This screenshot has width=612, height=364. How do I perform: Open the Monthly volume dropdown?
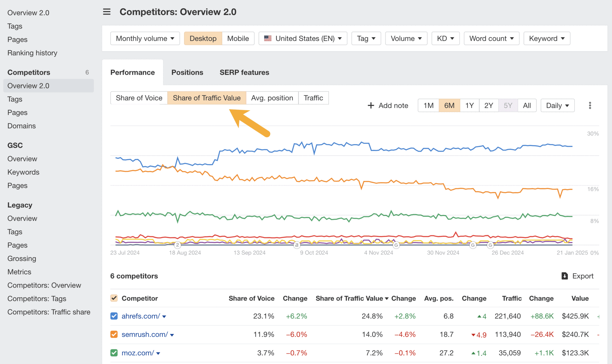[x=145, y=38]
